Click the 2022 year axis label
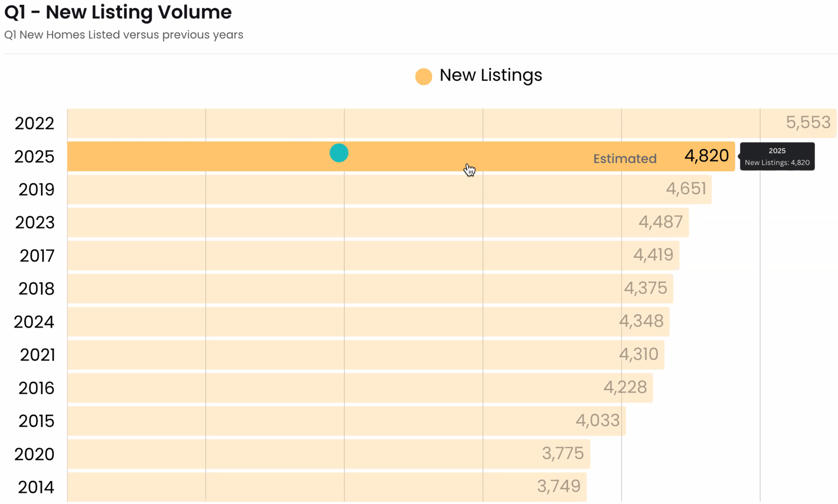Viewport: 838px width, 504px height. [34, 123]
